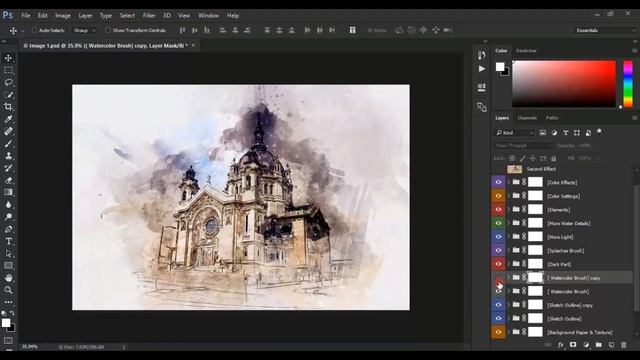Hide the [Color Settings] group
Image resolution: width=640 pixels, height=360 pixels.
tap(498, 196)
